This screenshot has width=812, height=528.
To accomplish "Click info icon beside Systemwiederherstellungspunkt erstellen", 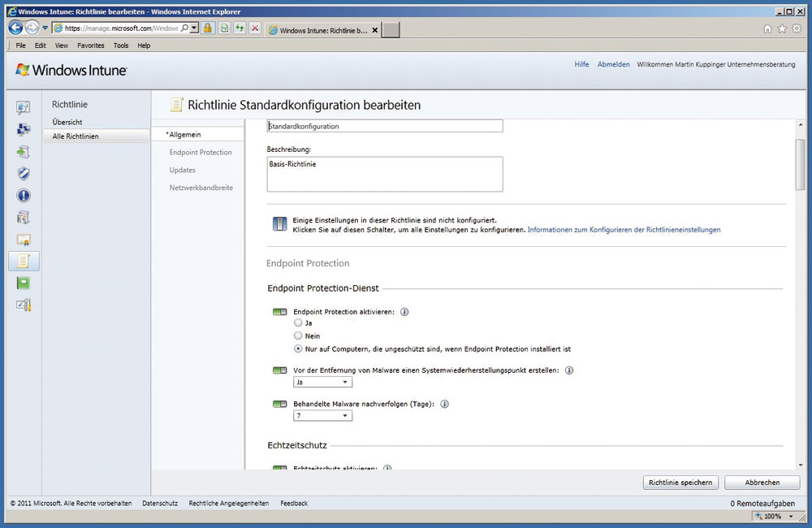I will 569,370.
